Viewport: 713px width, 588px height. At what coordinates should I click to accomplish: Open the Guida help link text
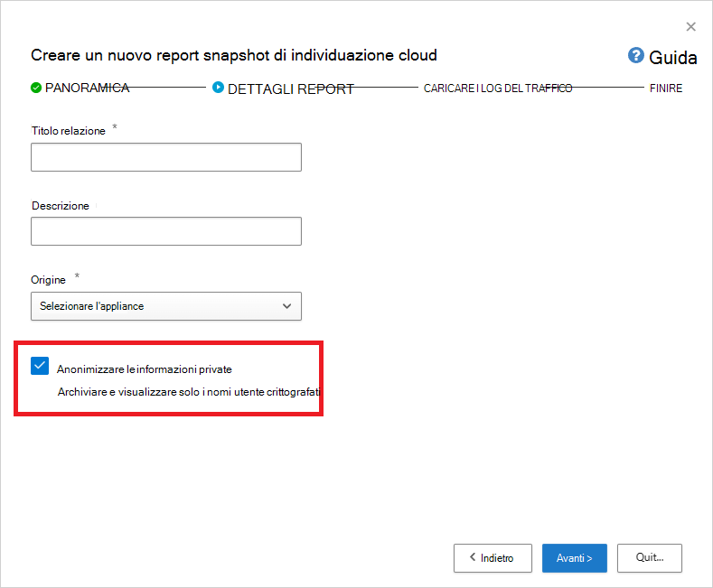pos(673,58)
